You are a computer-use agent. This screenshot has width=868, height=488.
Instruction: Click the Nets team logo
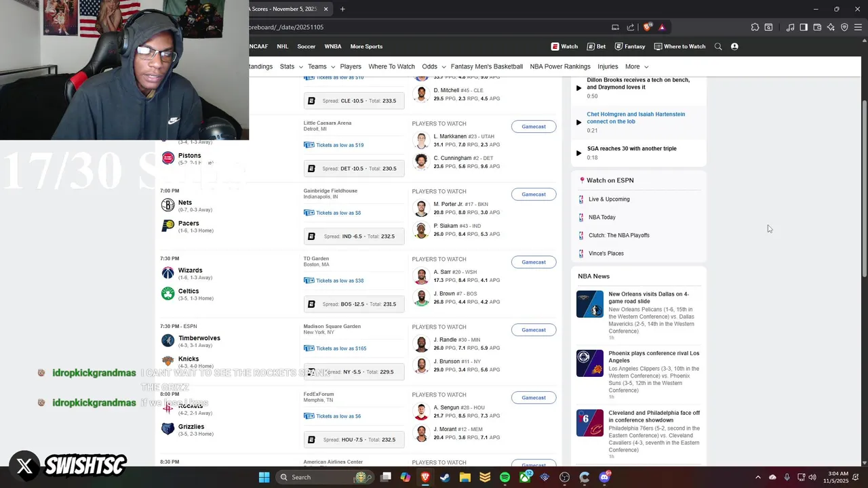pos(167,205)
